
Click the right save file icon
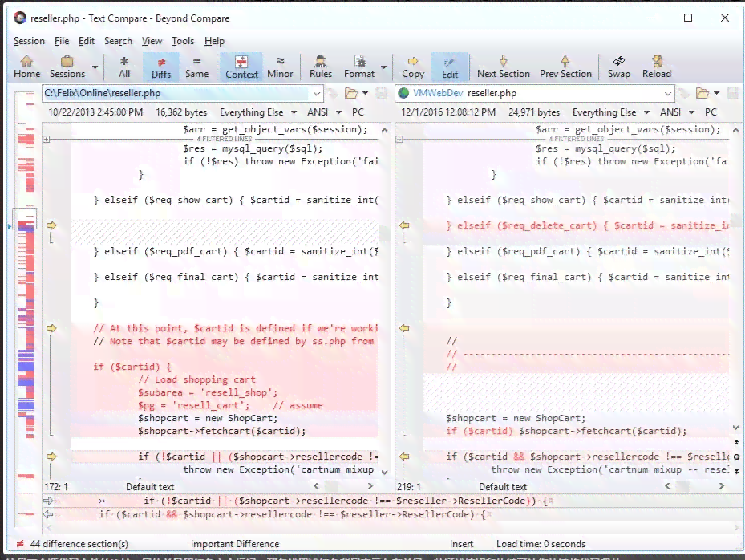(733, 93)
